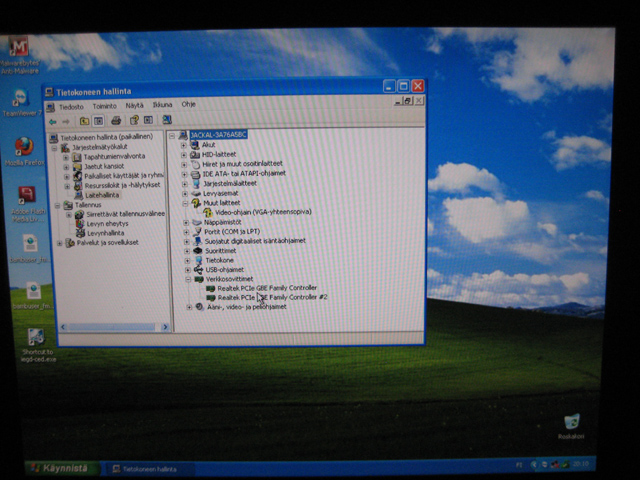This screenshot has height=480, width=640.
Task: Open the Näytä menu
Action: pyautogui.click(x=134, y=105)
